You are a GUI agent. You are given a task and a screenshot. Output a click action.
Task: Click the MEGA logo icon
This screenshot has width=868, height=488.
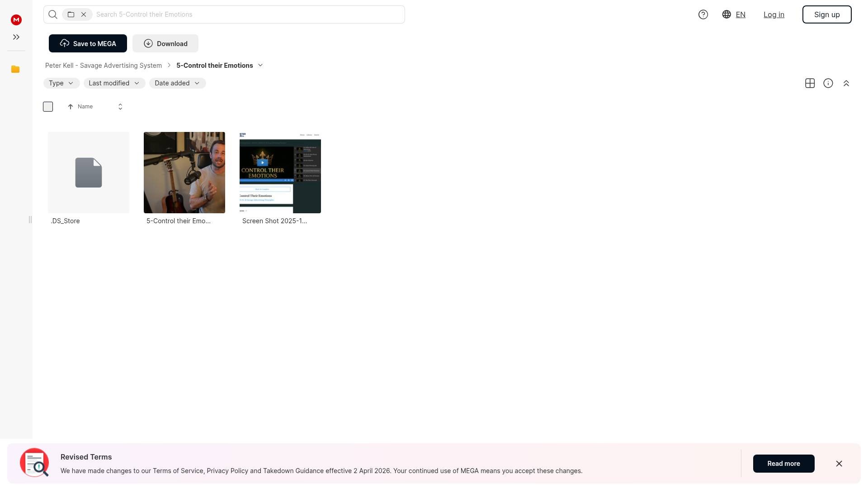(16, 20)
